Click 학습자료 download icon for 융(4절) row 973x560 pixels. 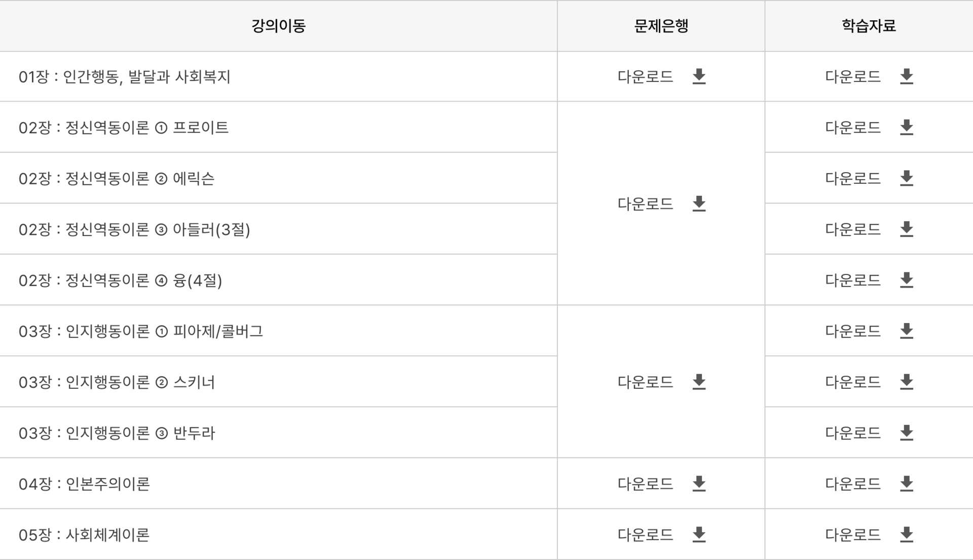coord(906,280)
